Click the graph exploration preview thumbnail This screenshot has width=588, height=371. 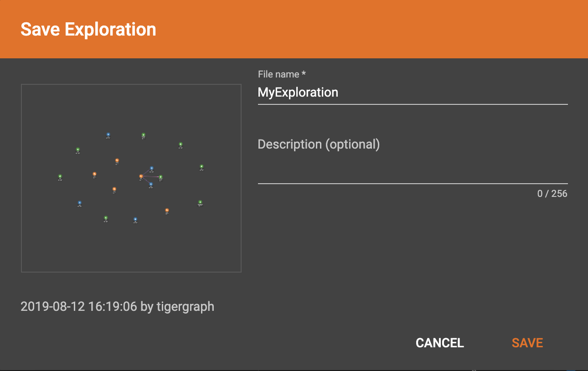131,178
